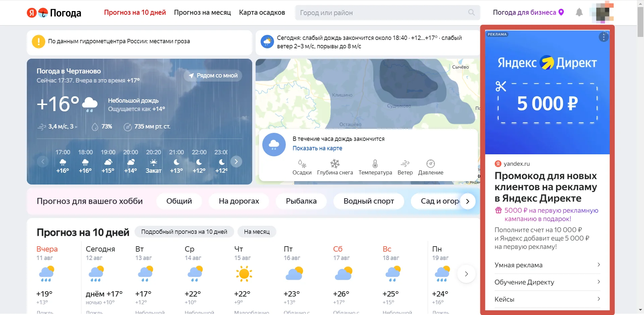Image resolution: width=644 pixels, height=315 pixels.
Task: Show more hobby categories with right arrow
Action: (x=468, y=201)
